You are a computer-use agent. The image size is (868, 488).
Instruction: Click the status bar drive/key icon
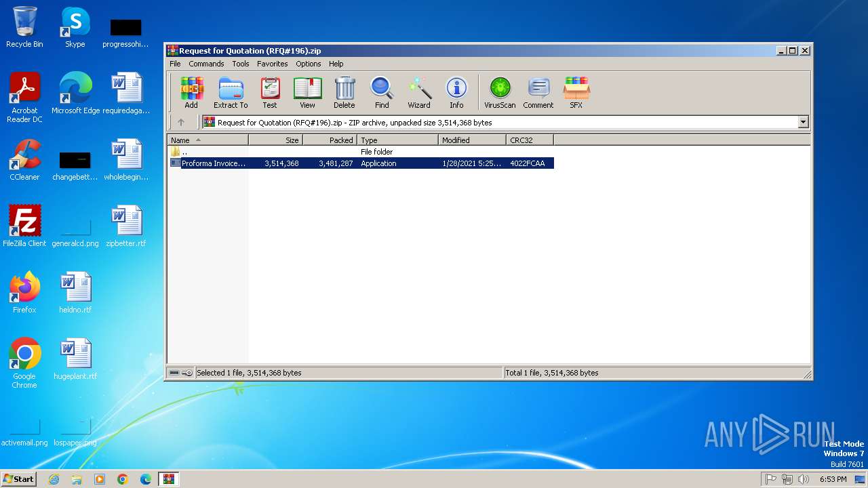point(180,373)
